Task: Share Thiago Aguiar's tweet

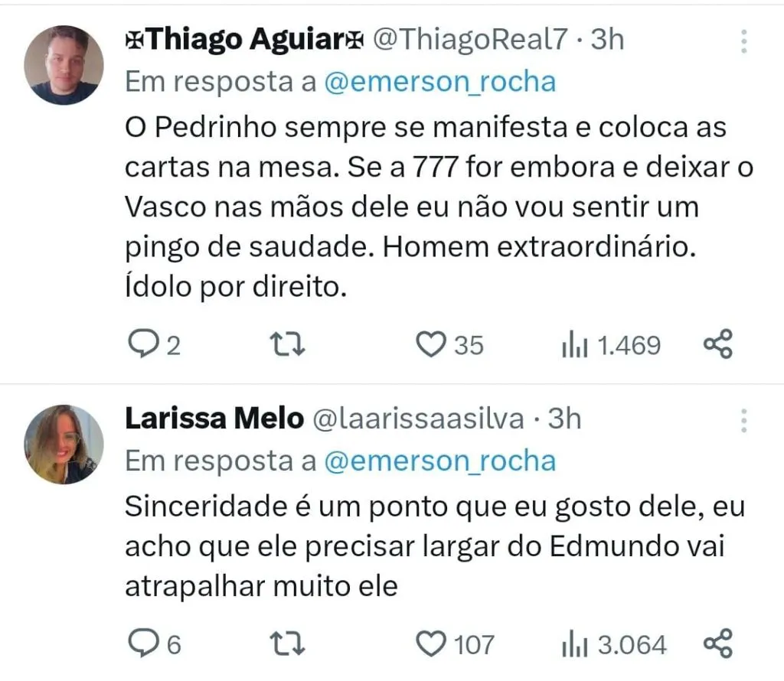Action: click(x=718, y=345)
